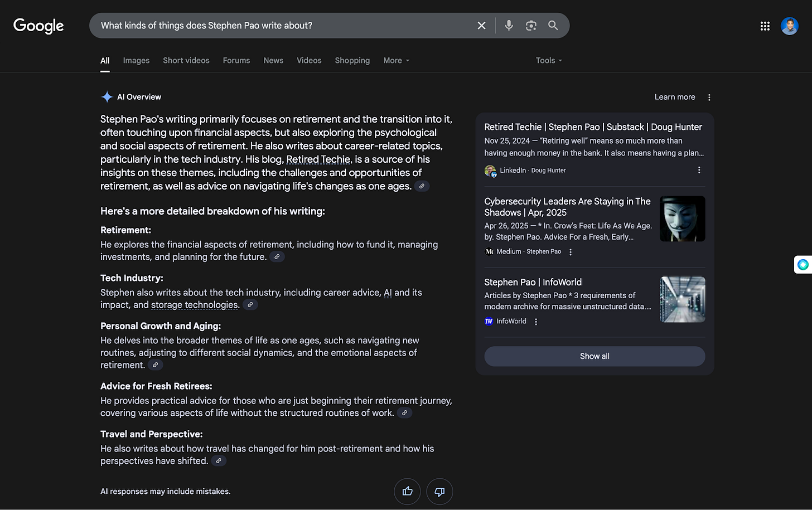Clear the search query with the X
This screenshot has width=812, height=510.
point(481,26)
